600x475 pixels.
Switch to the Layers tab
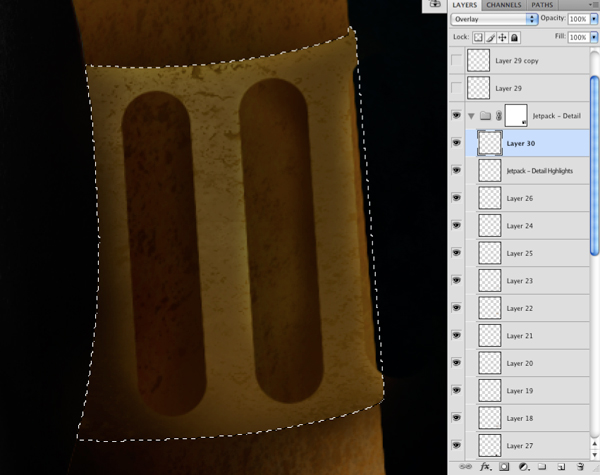(465, 5)
